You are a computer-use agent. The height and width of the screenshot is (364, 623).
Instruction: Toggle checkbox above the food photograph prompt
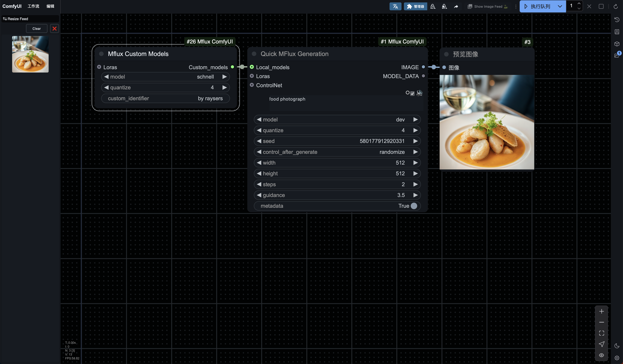412,93
